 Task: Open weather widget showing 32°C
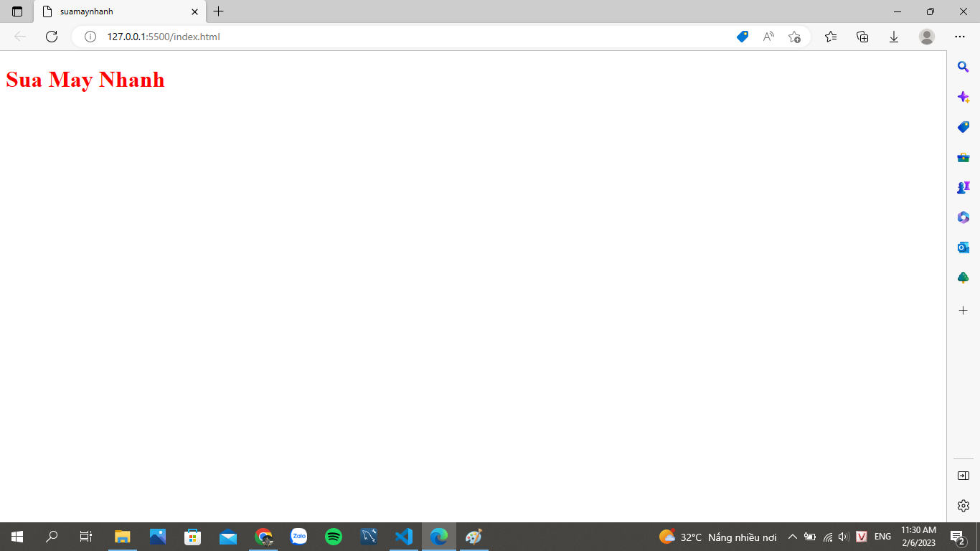tap(717, 537)
